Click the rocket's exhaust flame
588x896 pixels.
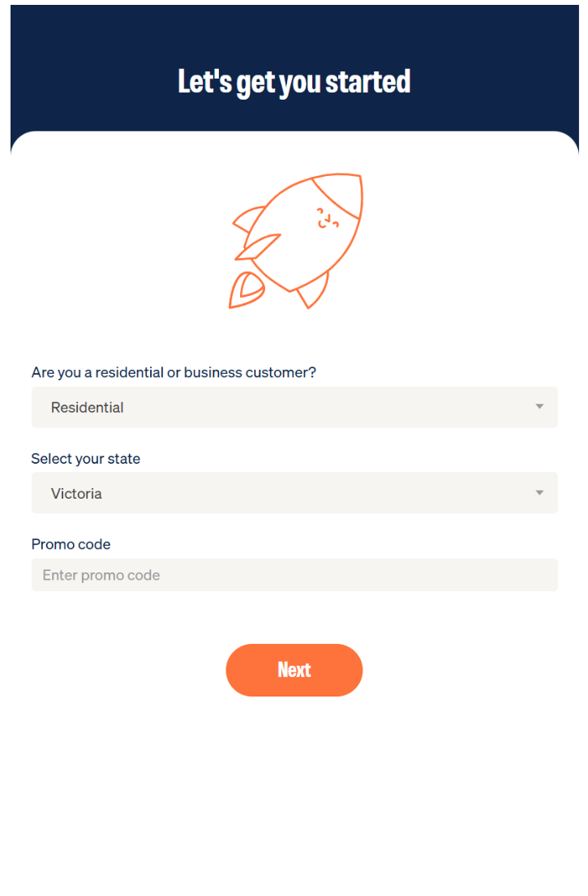coord(246,291)
